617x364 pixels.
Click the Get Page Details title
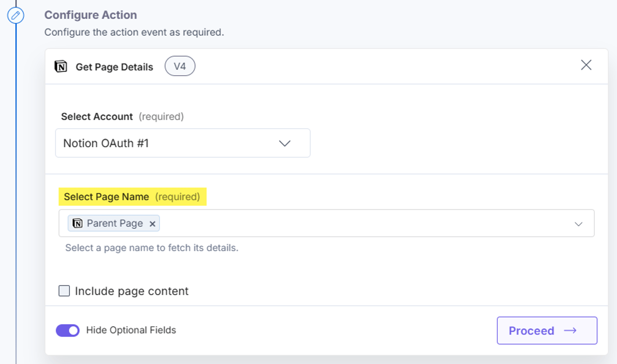pyautogui.click(x=114, y=67)
